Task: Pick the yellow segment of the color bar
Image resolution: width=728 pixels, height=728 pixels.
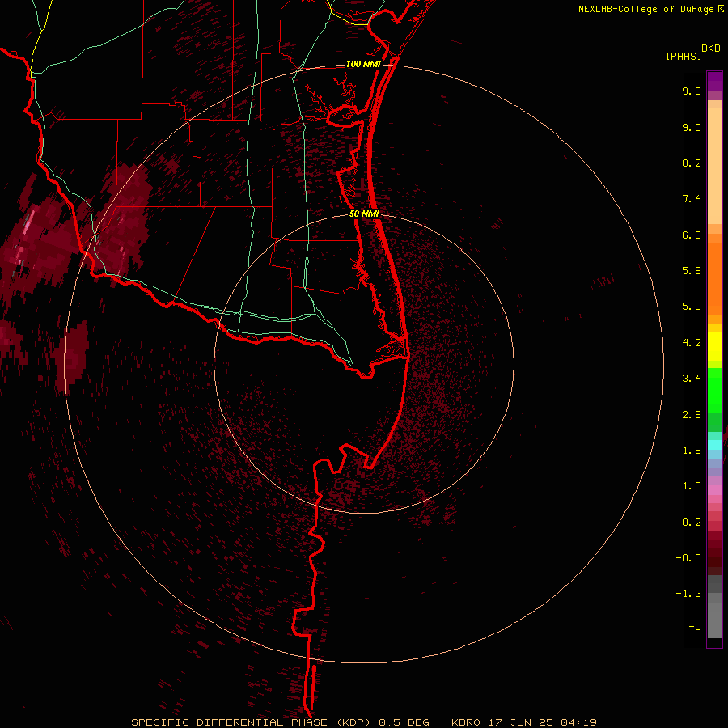Action: (714, 346)
